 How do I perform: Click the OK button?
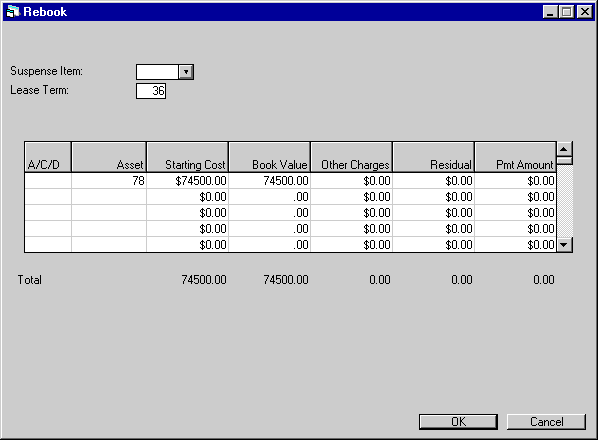(458, 422)
